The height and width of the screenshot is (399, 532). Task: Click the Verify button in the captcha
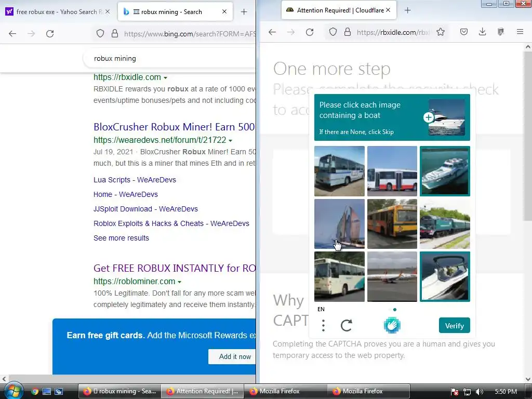tap(454, 325)
